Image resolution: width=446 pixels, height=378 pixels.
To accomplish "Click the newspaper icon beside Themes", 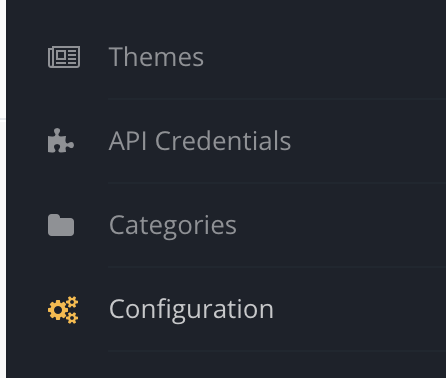I will 64,57.
